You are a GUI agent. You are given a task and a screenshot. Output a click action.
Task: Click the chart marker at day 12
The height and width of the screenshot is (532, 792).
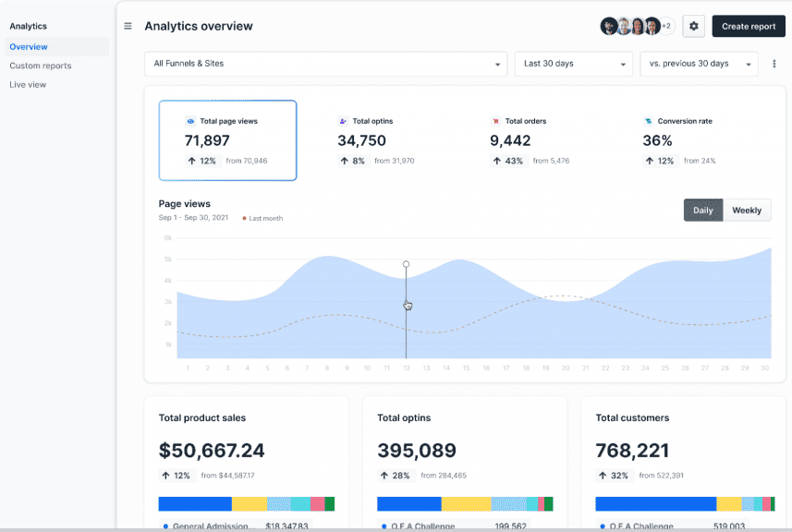(406, 264)
